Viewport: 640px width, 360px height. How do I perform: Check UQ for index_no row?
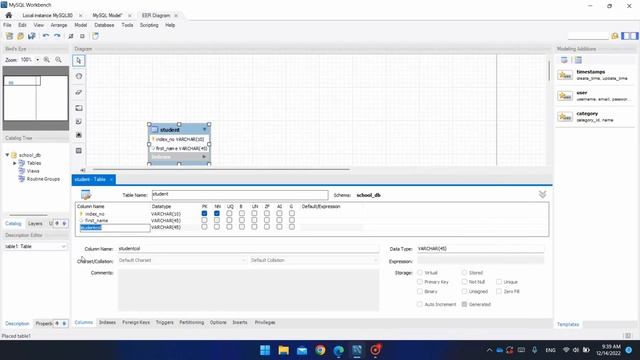tap(229, 213)
